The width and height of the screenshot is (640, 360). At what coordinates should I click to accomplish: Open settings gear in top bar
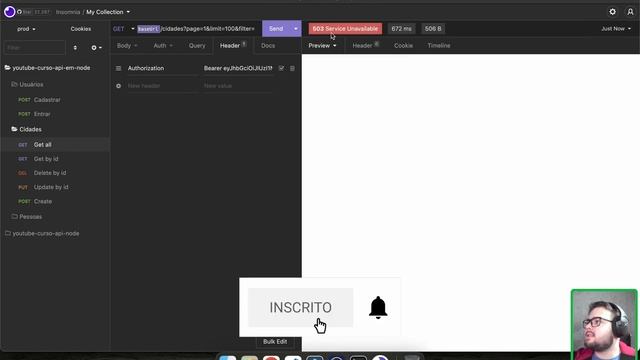point(612,12)
